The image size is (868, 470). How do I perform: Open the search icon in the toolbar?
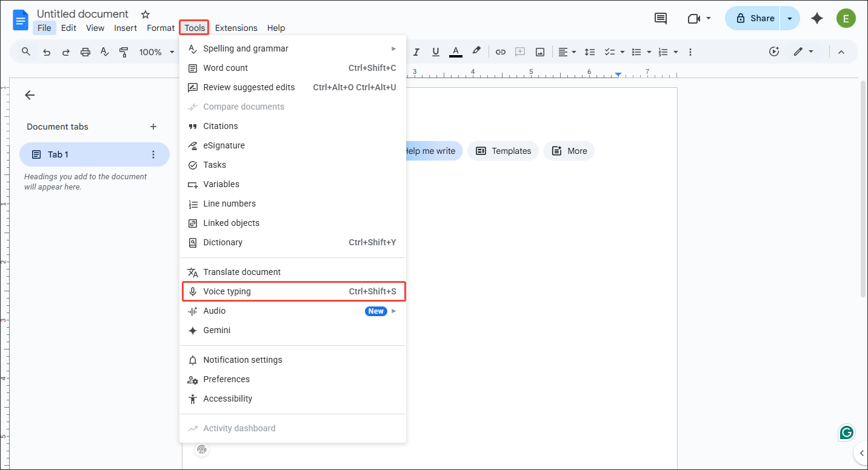coord(25,51)
